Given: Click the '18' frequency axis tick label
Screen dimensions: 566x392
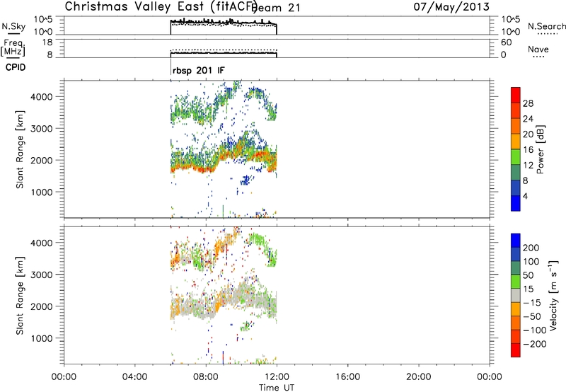Looking at the screenshot, I should click(x=47, y=42).
